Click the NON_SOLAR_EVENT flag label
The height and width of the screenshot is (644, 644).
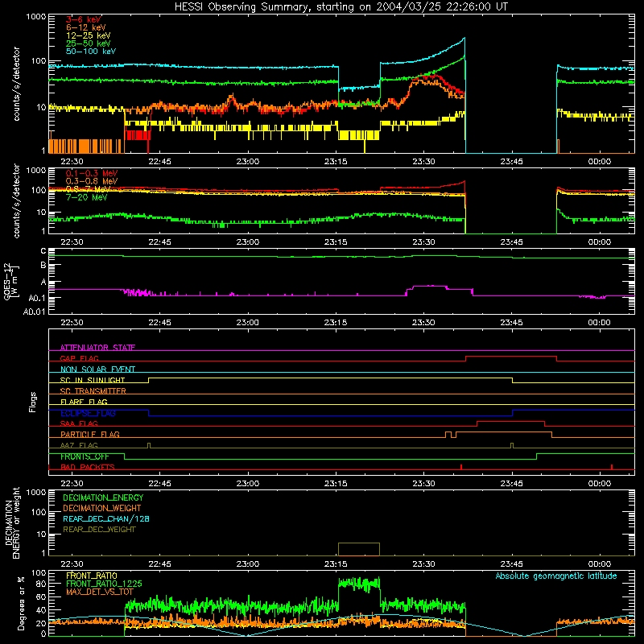tap(97, 369)
